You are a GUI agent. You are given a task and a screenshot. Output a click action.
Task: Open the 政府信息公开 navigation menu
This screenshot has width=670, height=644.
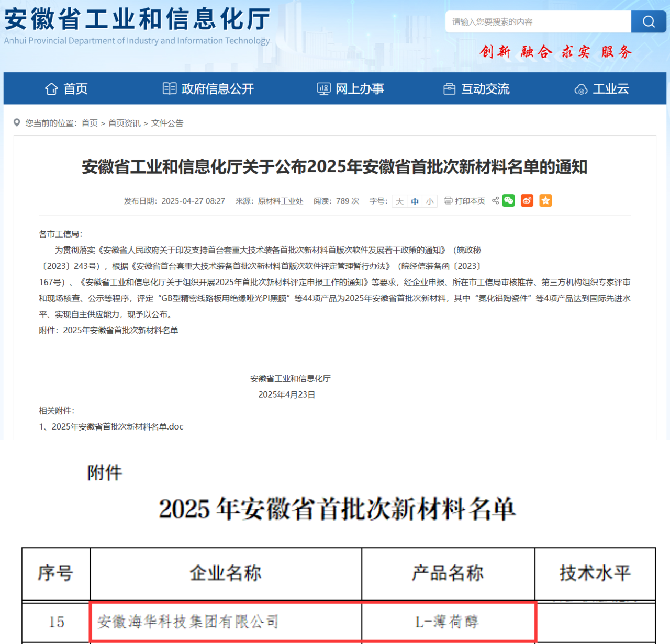coord(208,89)
